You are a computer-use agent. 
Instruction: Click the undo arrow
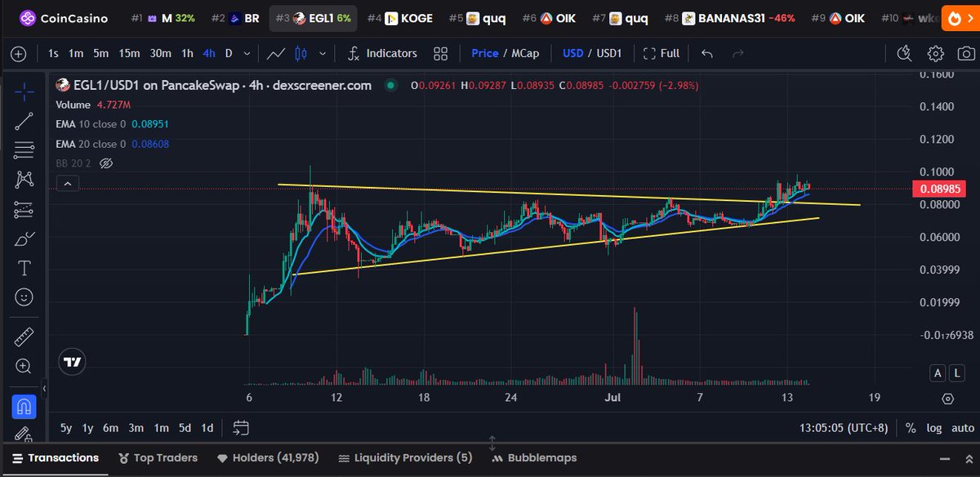pos(707,54)
